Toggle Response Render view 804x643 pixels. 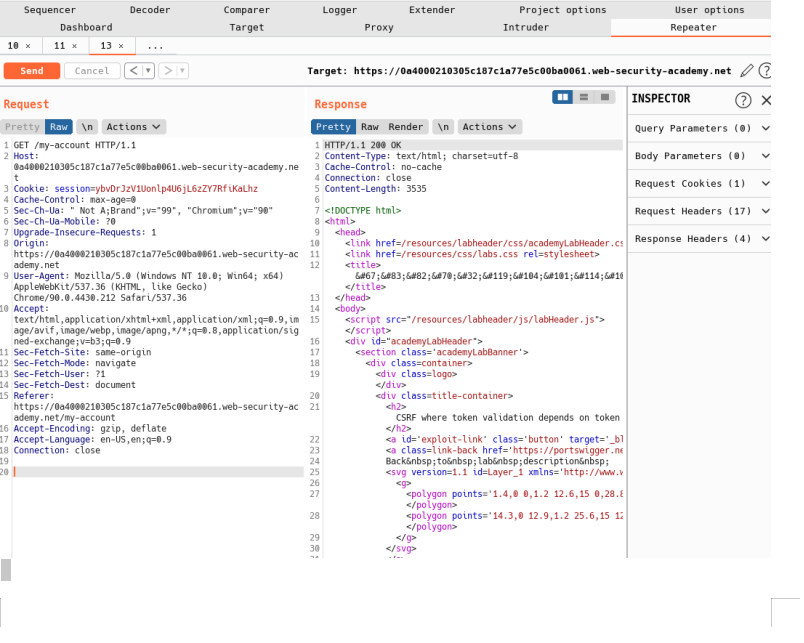(406, 127)
